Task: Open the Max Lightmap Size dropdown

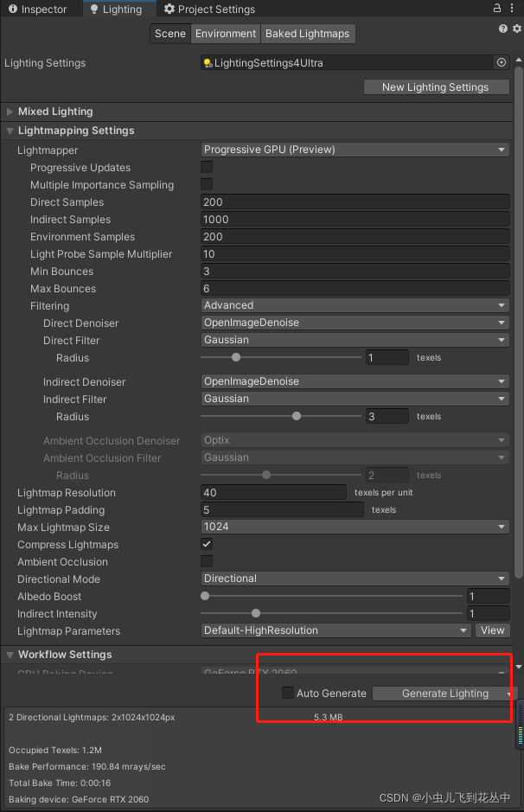Action: tap(355, 527)
